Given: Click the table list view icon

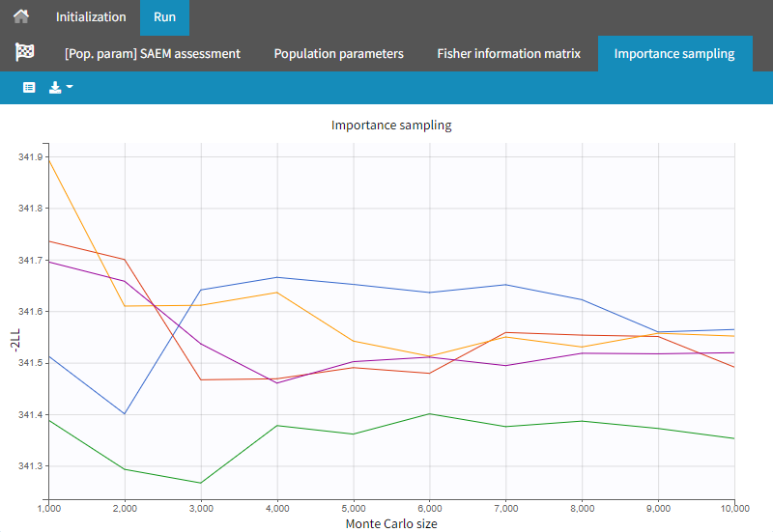Looking at the screenshot, I should click(x=29, y=87).
